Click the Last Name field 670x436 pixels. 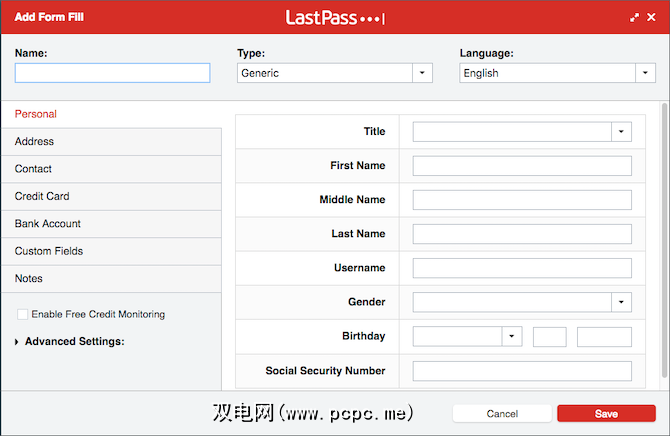tap(522, 234)
